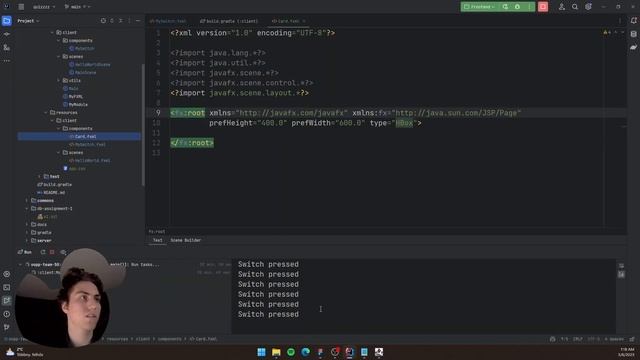This screenshot has width=640, height=360.
Task: Open the Notifications bell icon
Action: tap(633, 21)
